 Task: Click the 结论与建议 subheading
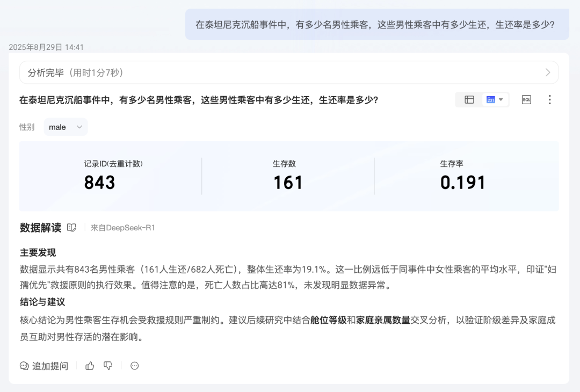pyautogui.click(x=42, y=302)
